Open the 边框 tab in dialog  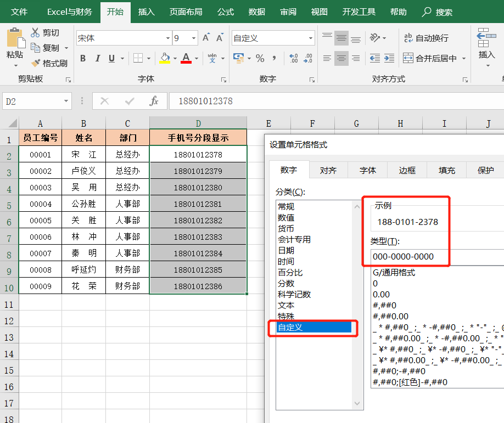(407, 170)
